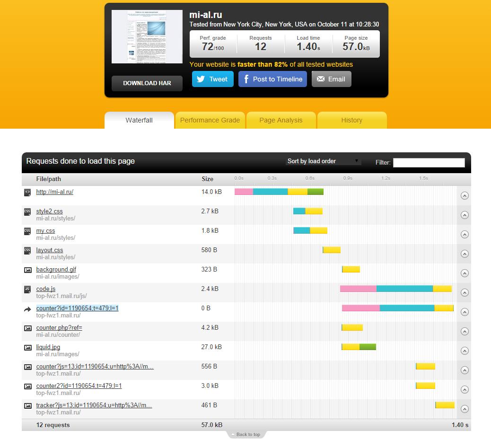Expand details for code.js row
The width and height of the screenshot is (491, 448).
[465, 293]
